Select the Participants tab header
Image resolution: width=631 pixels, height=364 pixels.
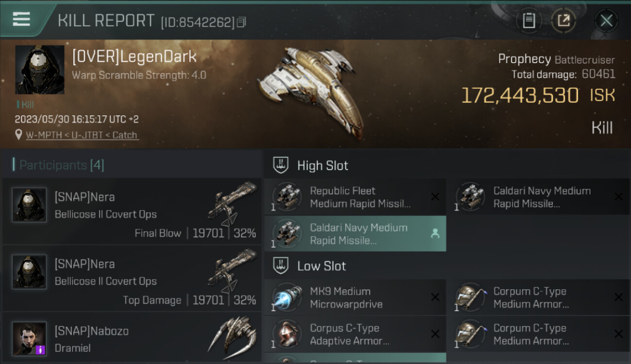coord(58,165)
